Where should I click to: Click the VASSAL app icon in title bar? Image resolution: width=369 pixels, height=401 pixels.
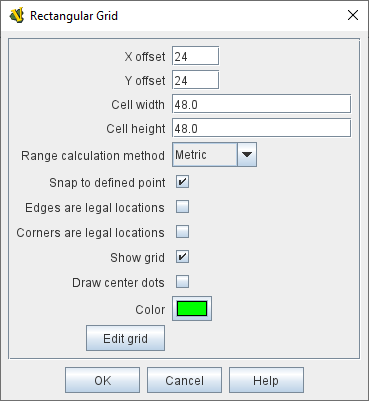click(16, 15)
